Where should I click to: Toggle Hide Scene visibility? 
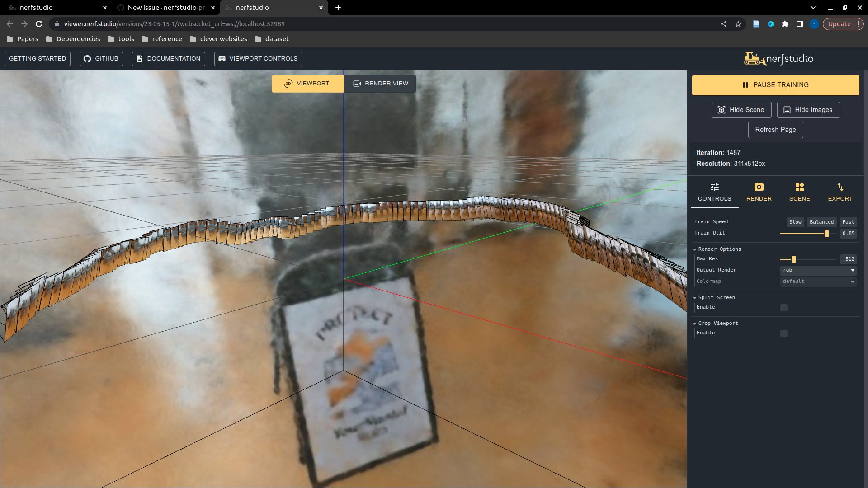(x=741, y=110)
